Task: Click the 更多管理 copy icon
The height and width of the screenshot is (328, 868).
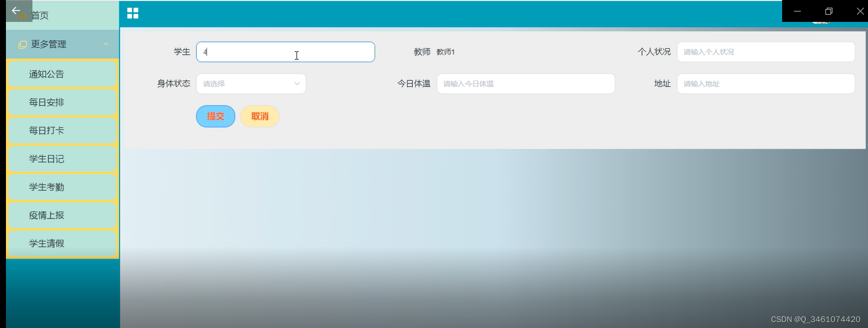Action: point(22,44)
